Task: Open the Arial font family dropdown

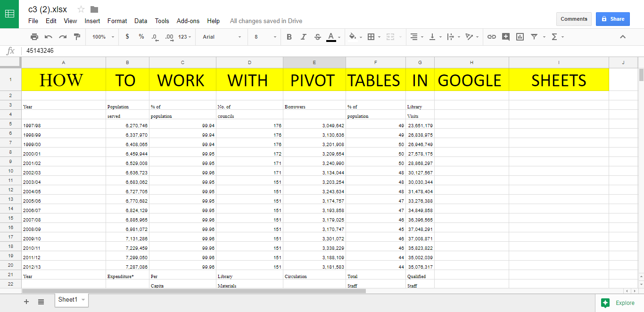Action: click(222, 37)
